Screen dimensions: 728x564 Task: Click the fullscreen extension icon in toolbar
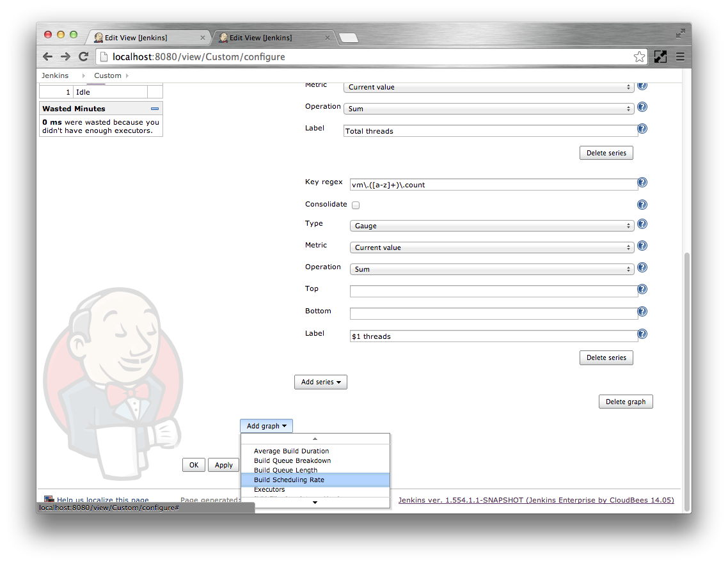tap(660, 57)
